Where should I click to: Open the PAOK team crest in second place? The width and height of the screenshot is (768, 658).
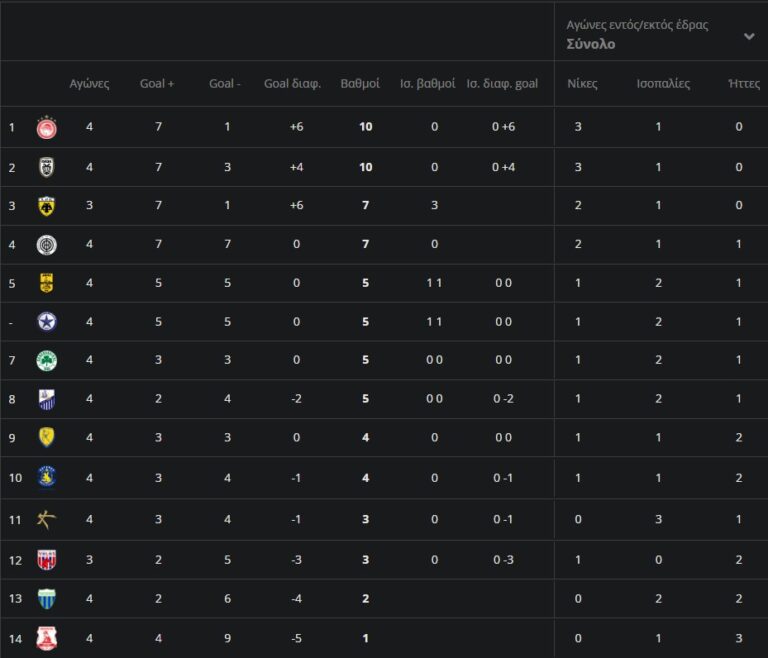[x=46, y=167]
